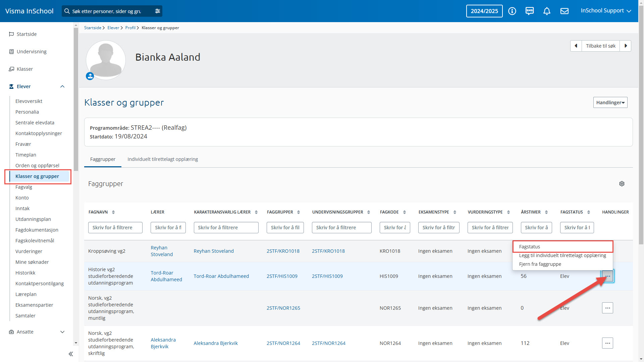Sort table by Årstimer column
The width and height of the screenshot is (644, 362).
(546, 212)
